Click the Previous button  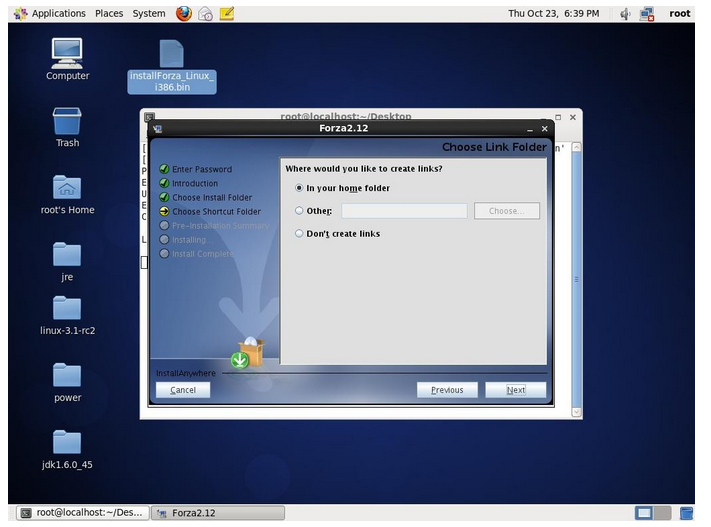[447, 390]
